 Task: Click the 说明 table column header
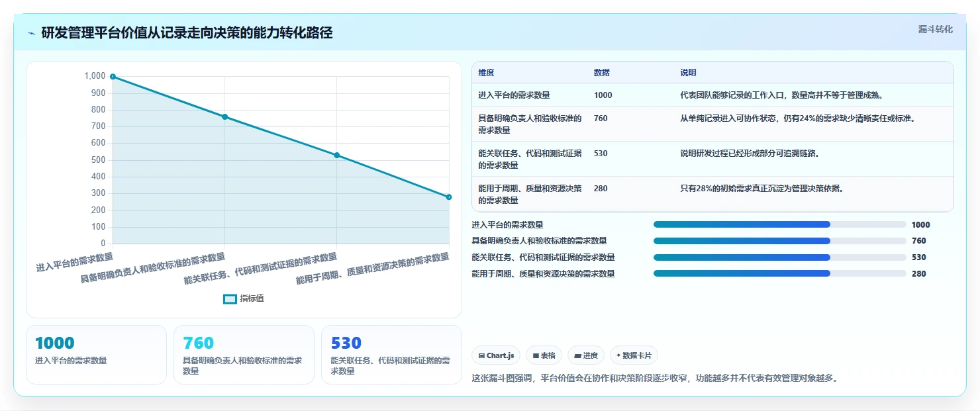(x=688, y=73)
